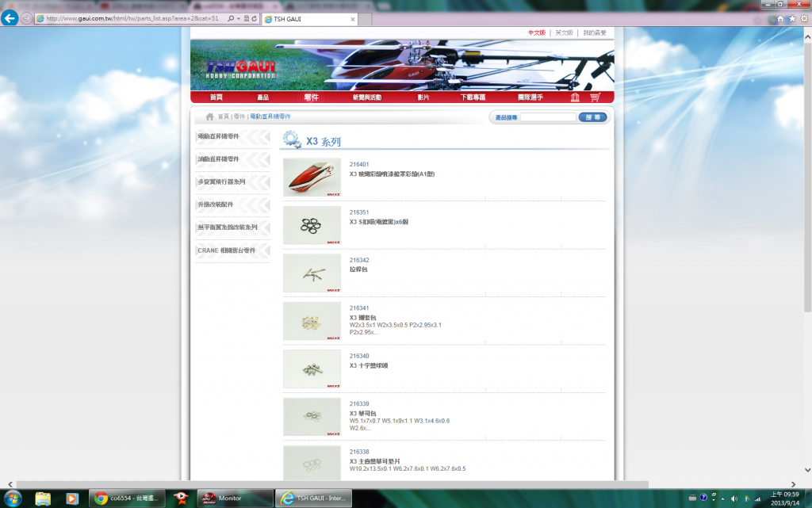Click the building icon in the red navigation bar
812x508 pixels.
click(x=575, y=97)
